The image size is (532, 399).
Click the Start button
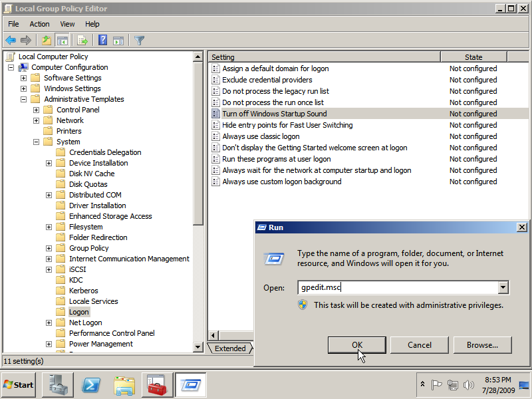[19, 385]
